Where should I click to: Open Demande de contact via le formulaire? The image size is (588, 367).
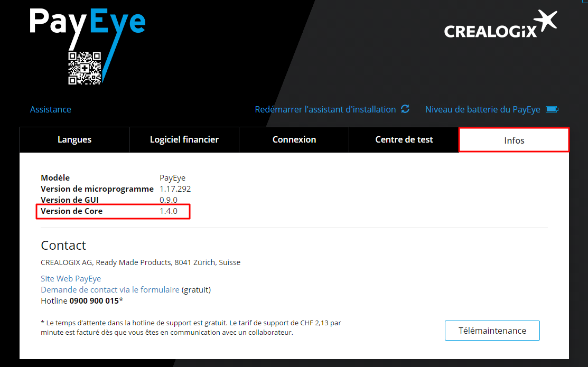pos(110,290)
